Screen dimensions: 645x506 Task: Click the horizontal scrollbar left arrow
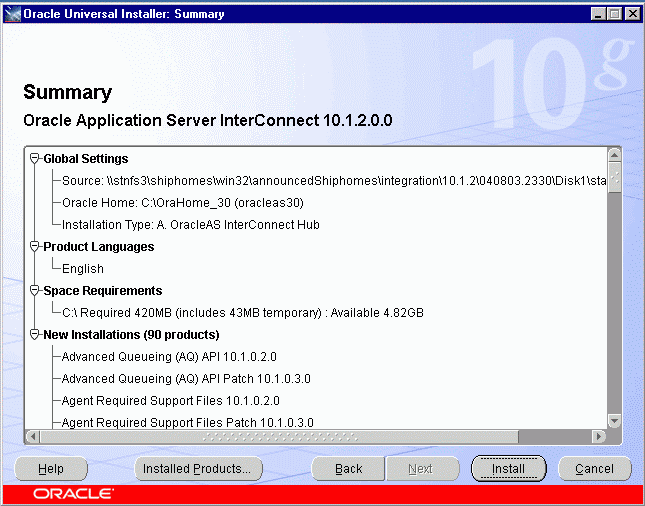32,436
